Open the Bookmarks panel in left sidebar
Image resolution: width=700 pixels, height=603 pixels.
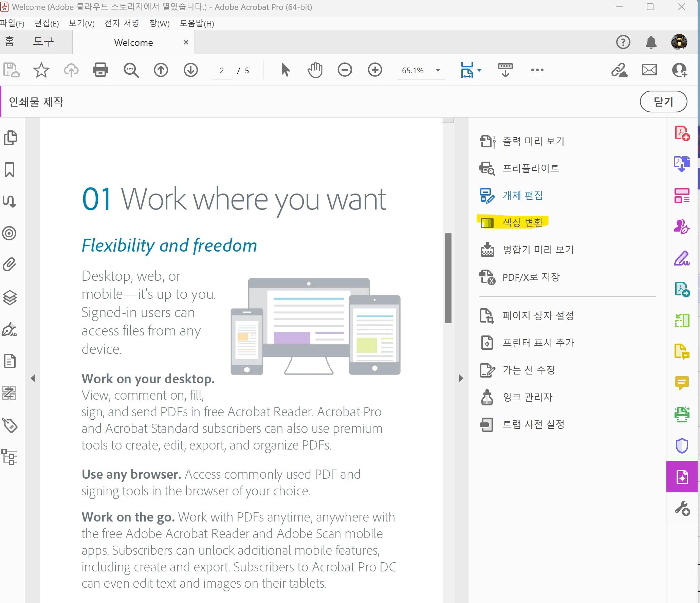(10, 170)
